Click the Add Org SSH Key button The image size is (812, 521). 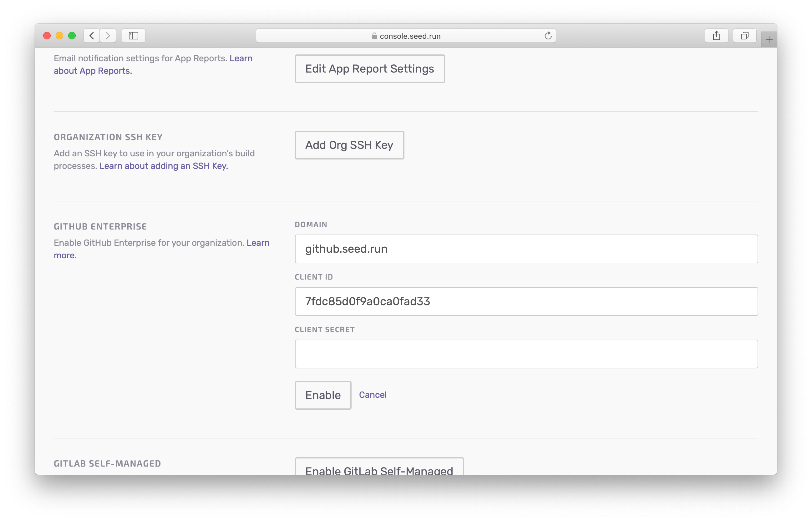click(x=349, y=145)
